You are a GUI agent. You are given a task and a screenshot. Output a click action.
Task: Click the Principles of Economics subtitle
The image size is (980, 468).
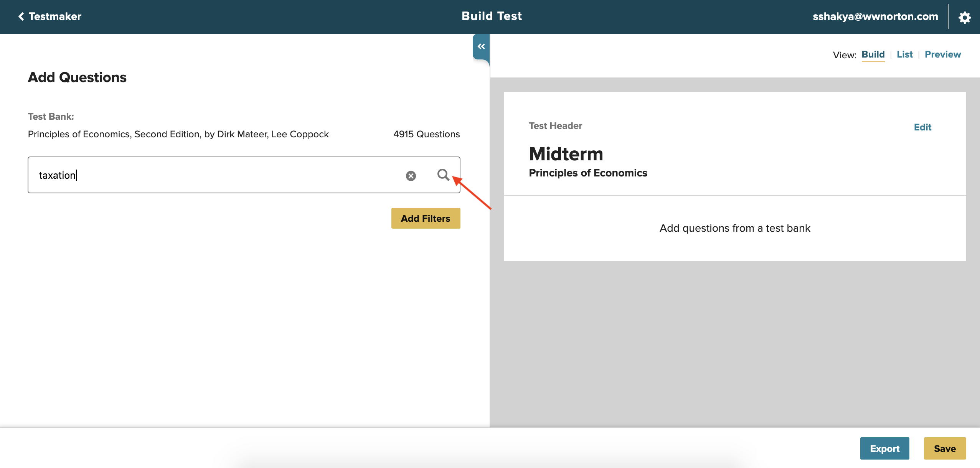tap(588, 173)
